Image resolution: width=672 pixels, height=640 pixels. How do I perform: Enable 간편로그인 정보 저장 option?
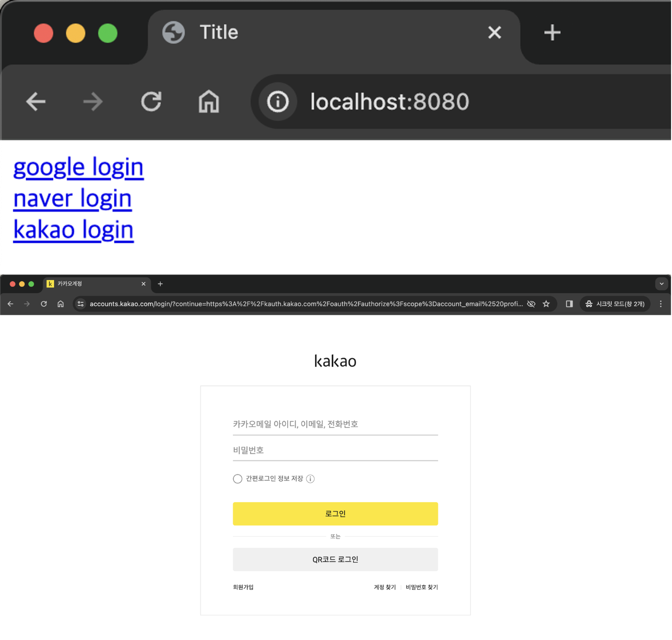click(237, 479)
